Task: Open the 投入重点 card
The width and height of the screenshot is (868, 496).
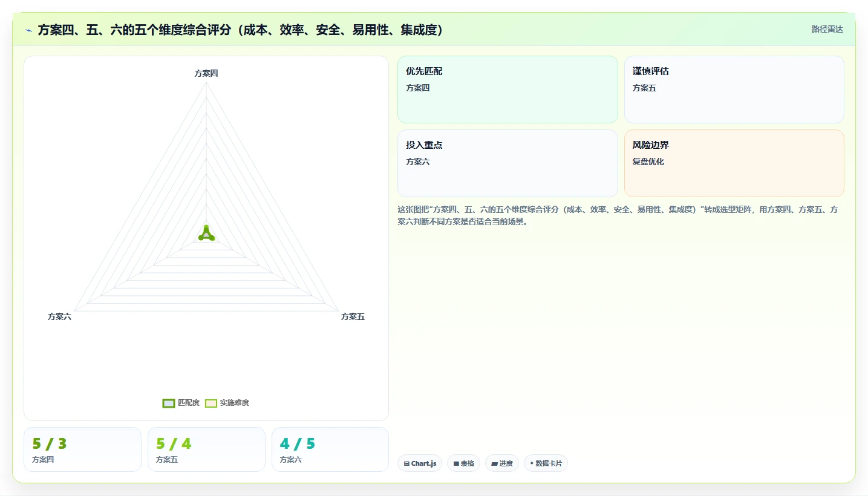Action: coord(507,163)
